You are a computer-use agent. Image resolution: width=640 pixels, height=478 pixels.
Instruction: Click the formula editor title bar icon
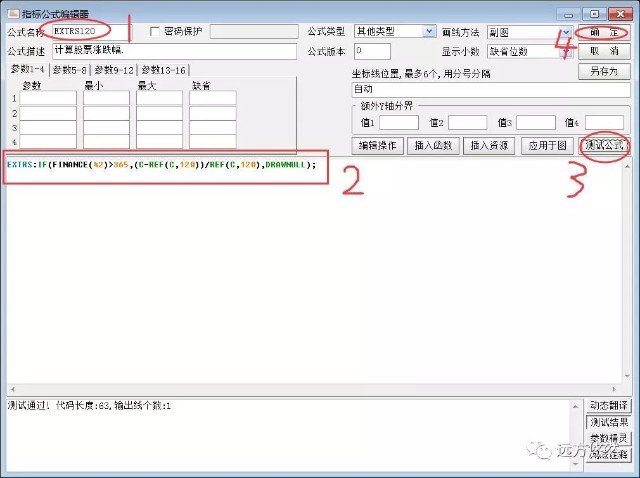click(13, 14)
